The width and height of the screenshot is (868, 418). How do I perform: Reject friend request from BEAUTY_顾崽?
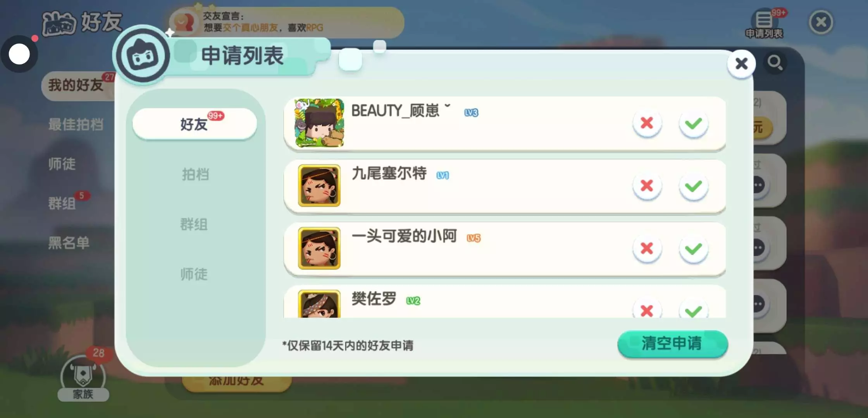(647, 123)
